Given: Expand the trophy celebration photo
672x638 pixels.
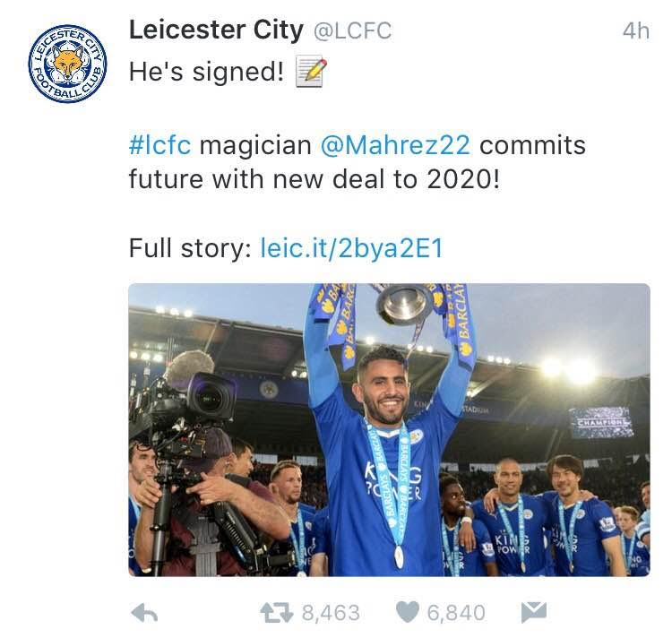Looking at the screenshot, I should point(389,430).
